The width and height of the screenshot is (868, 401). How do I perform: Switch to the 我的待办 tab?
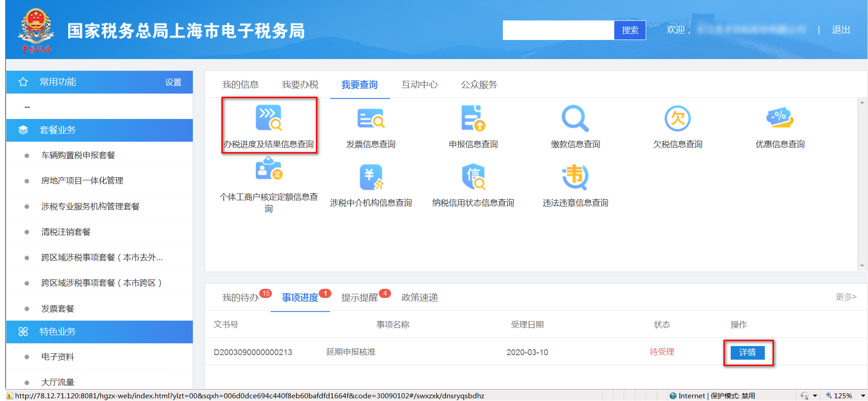click(x=240, y=298)
